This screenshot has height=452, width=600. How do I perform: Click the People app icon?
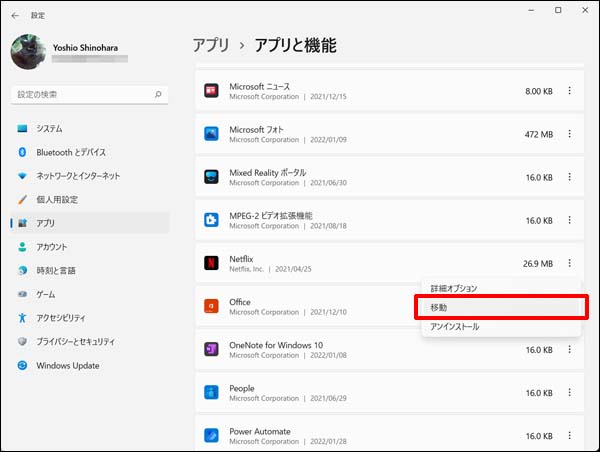click(211, 393)
